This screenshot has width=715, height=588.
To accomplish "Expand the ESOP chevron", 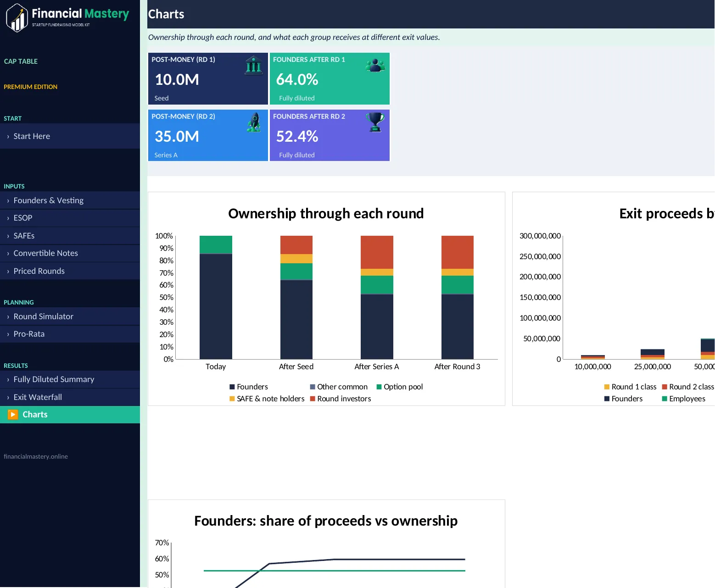I will point(8,218).
